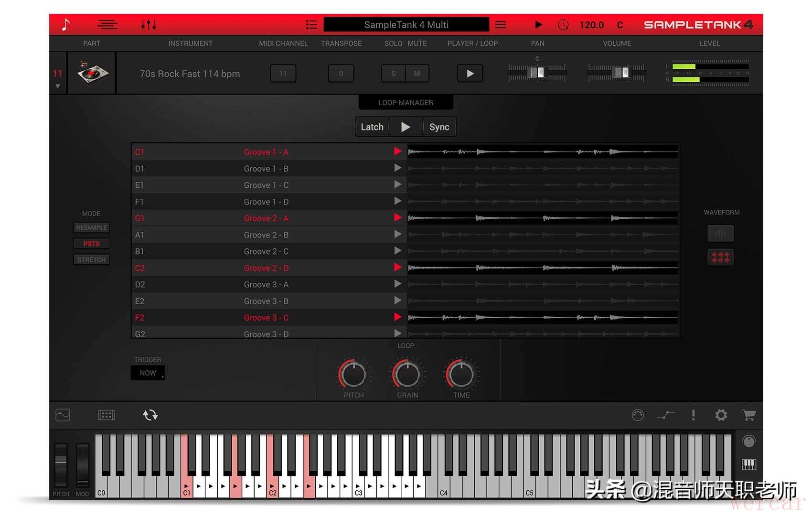Click the looping arrows icon in bottom toolbar
Viewport: 812px width, 516px height.
(150, 415)
